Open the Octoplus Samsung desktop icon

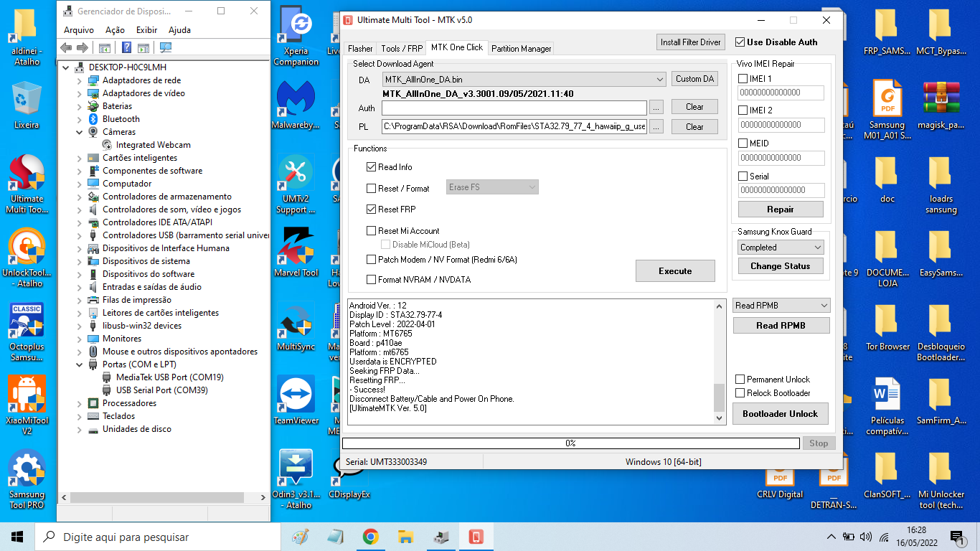tap(27, 331)
